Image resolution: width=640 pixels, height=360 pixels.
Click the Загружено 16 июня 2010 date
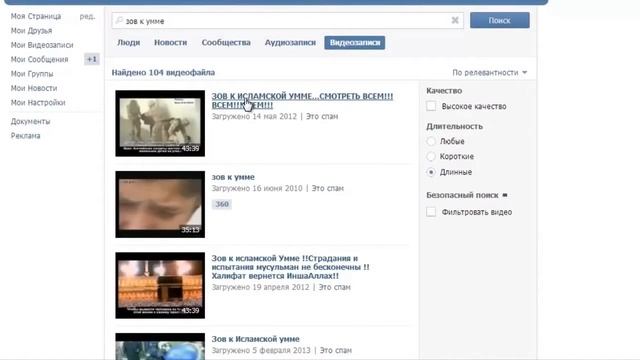click(257, 188)
